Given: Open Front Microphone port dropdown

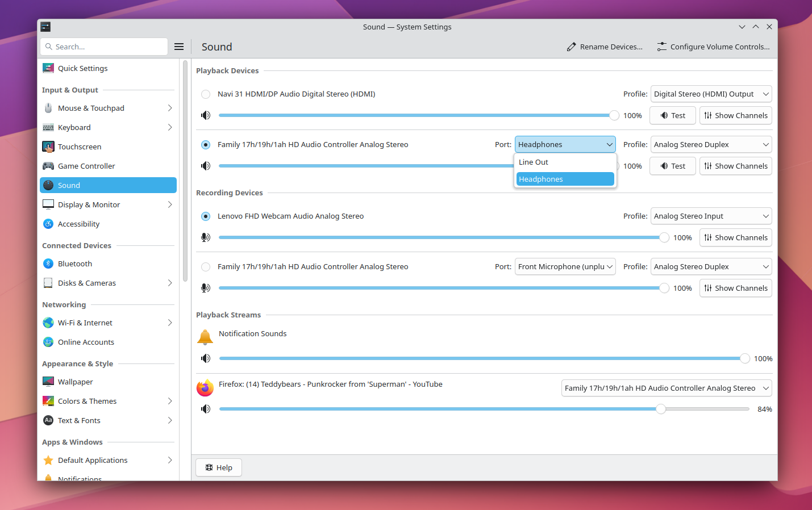Looking at the screenshot, I should (x=565, y=267).
